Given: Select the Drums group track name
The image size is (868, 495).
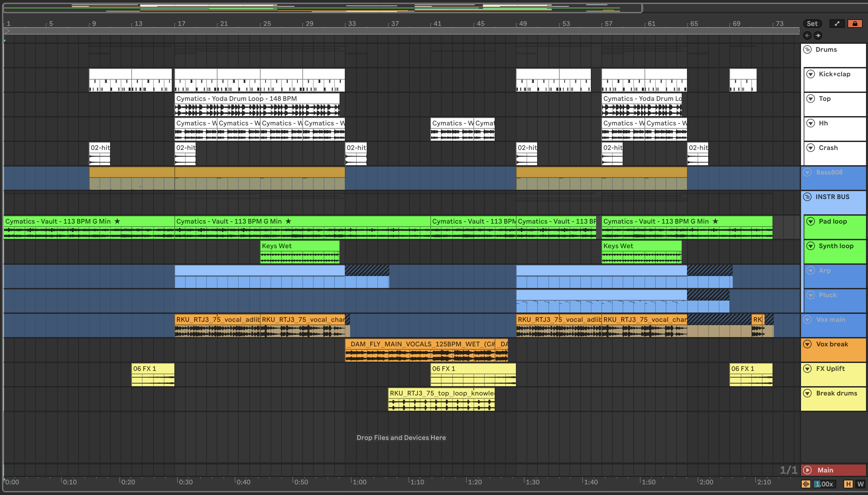Looking at the screenshot, I should pos(826,50).
